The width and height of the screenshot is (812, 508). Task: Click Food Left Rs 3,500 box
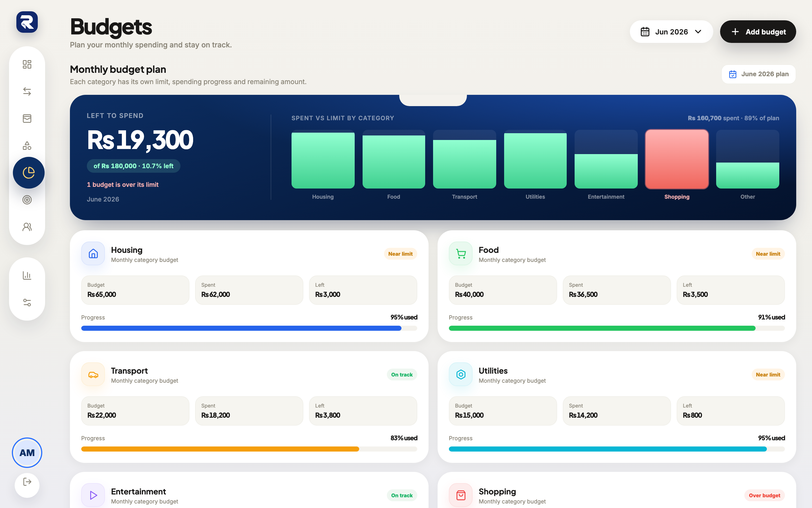[731, 290]
